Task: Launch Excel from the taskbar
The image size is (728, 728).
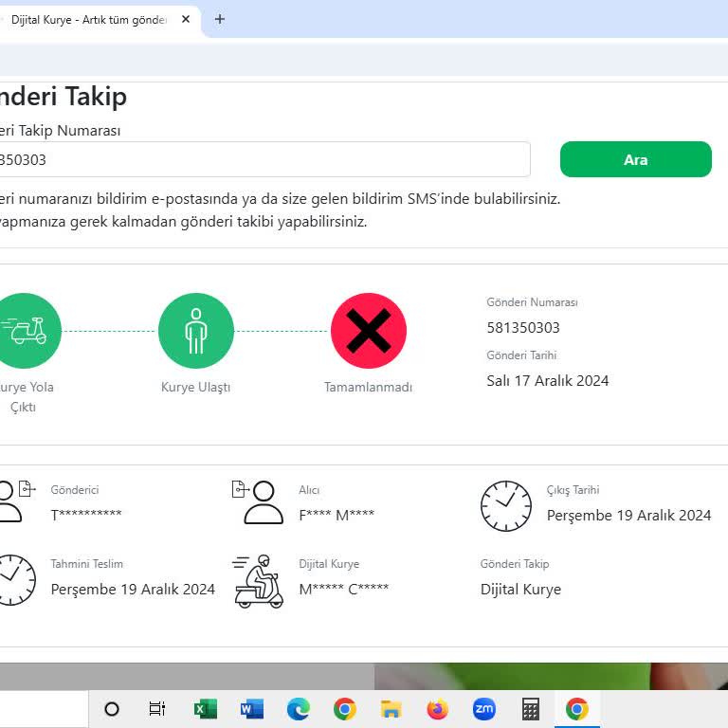Action: (205, 709)
